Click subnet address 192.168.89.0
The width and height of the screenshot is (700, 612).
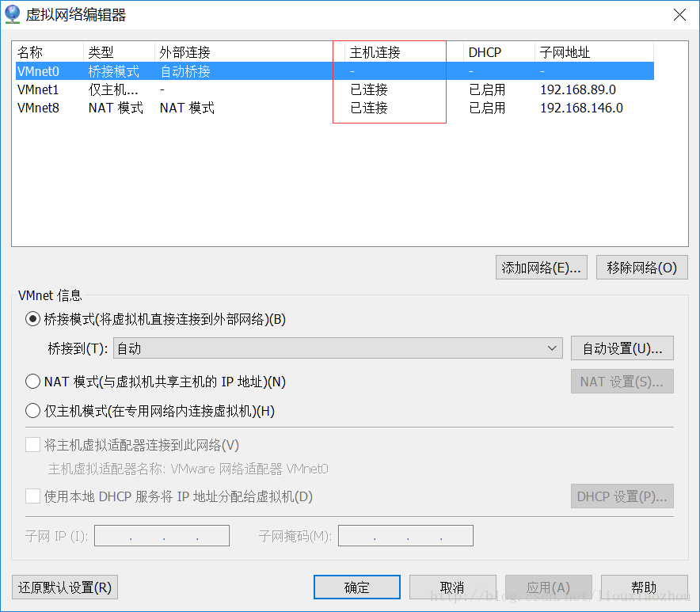[x=578, y=89]
